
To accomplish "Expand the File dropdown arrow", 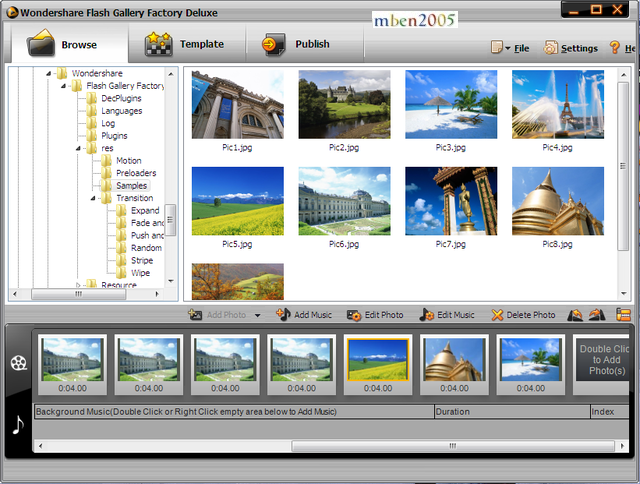I will [508, 48].
